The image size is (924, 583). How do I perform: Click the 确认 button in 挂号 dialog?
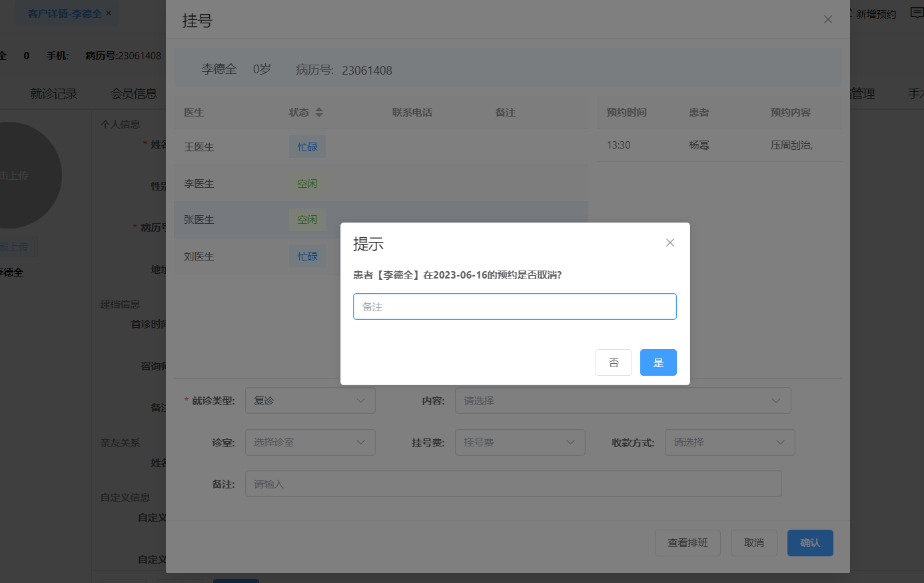810,543
